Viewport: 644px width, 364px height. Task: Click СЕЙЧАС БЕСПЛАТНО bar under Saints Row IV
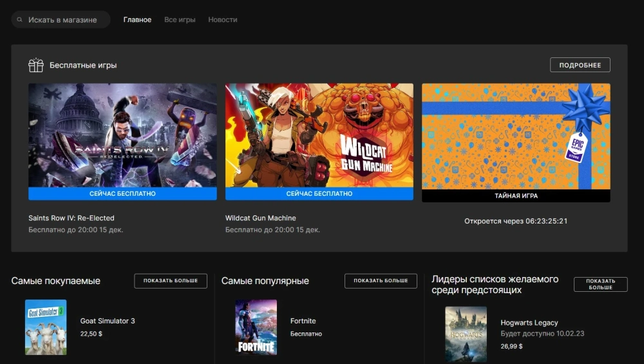point(122,193)
